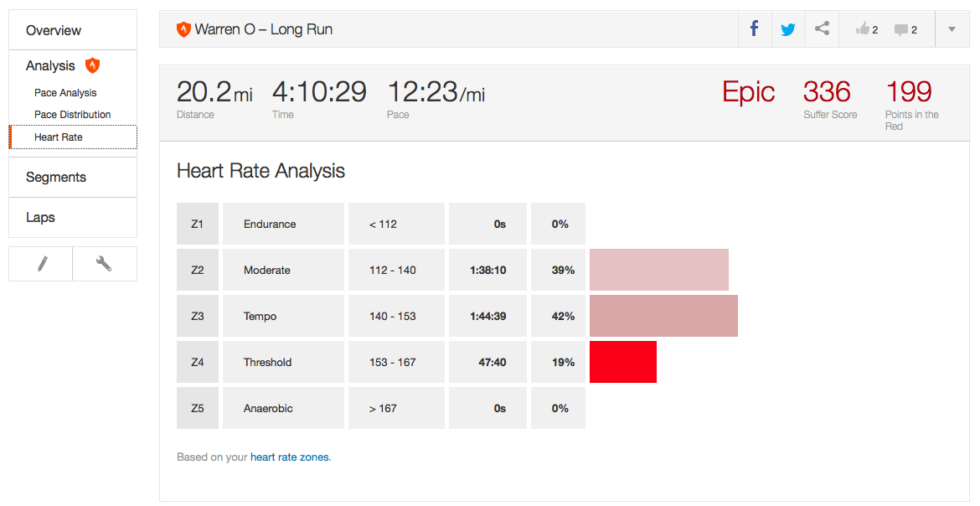
Task: Click the orange premium badge beside Analysis
Action: click(93, 65)
